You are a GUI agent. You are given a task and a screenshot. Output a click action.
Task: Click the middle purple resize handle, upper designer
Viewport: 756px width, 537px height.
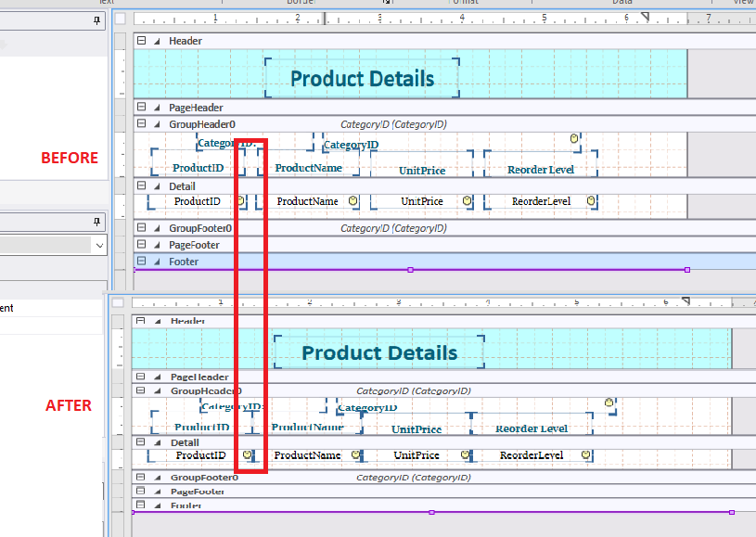410,270
